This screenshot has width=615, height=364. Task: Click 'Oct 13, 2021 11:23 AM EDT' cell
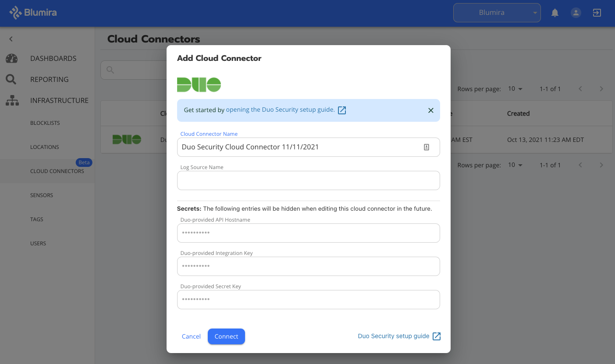click(545, 140)
